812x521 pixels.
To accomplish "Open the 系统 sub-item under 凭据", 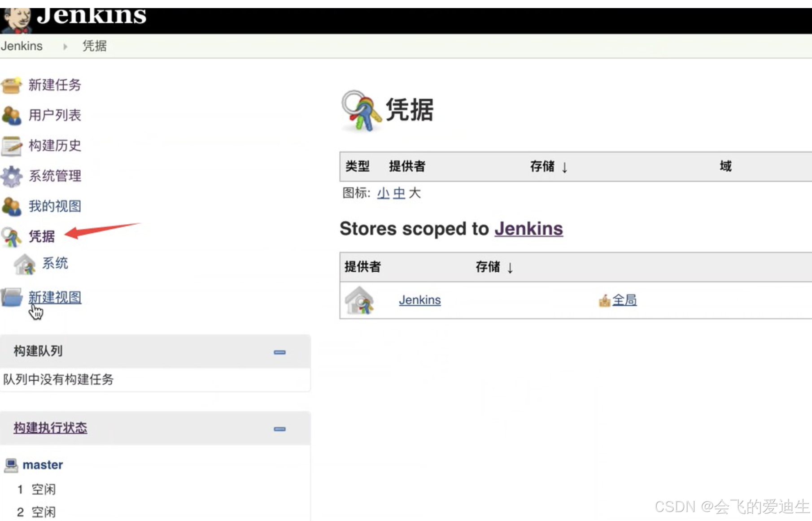I will (55, 263).
